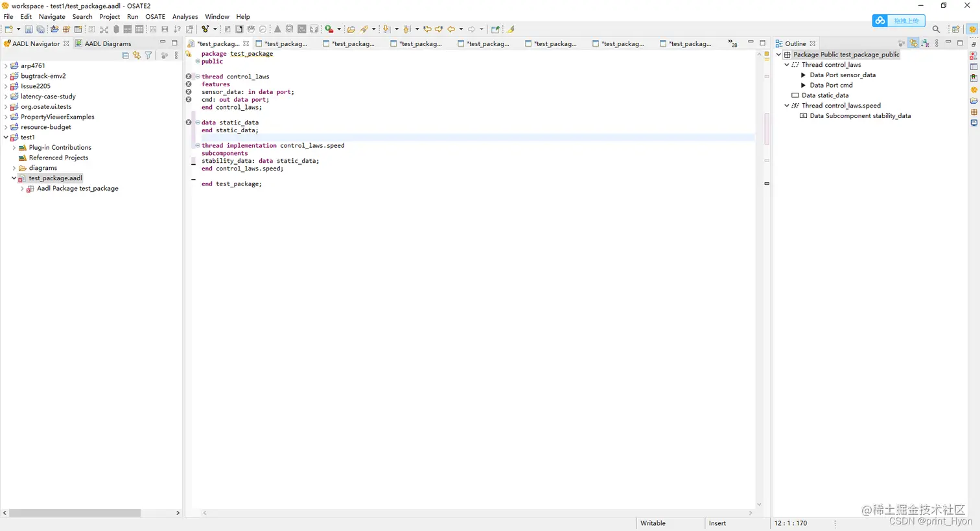Open the External Tools run dropdown arrow
The image size is (980, 531).
[339, 29]
